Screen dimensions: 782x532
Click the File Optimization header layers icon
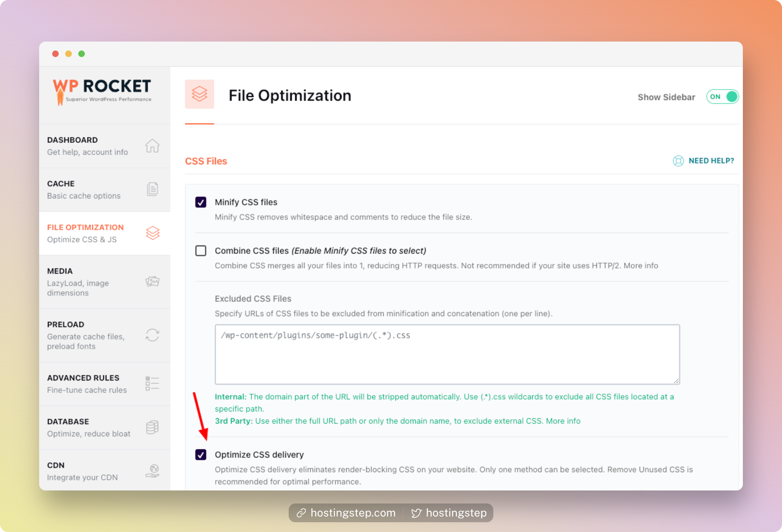click(199, 94)
